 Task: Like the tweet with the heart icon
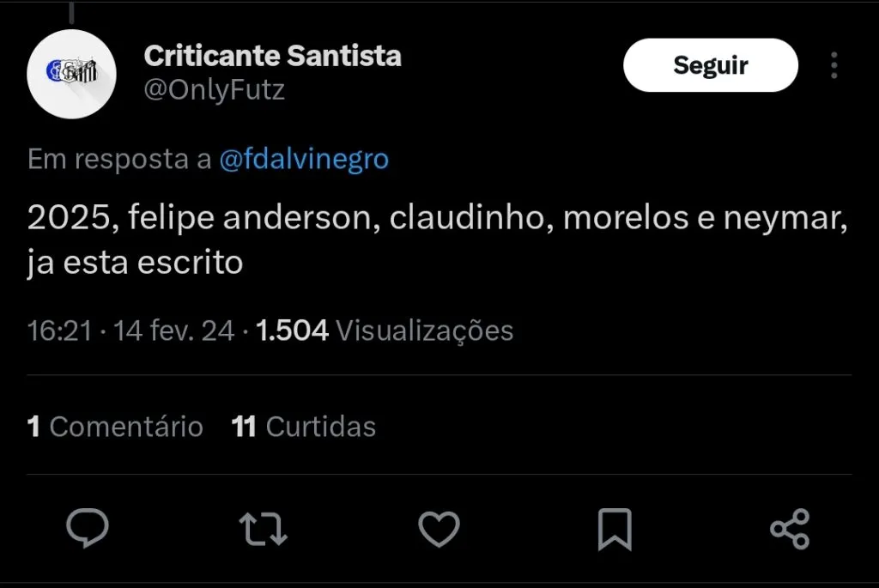[439, 528]
